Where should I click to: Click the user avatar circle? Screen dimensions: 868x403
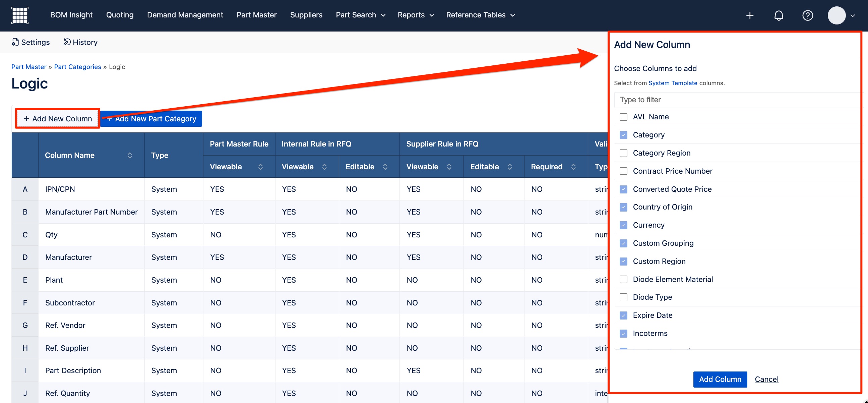[836, 15]
